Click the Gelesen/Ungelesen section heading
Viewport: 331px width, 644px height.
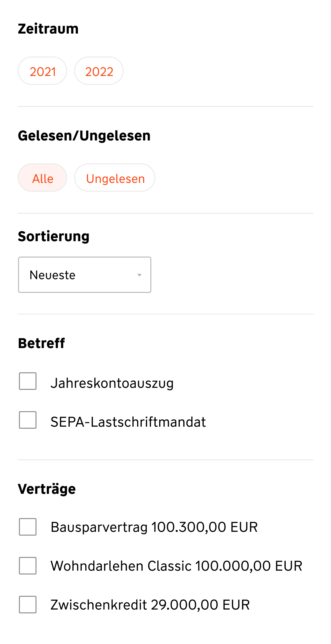click(84, 136)
